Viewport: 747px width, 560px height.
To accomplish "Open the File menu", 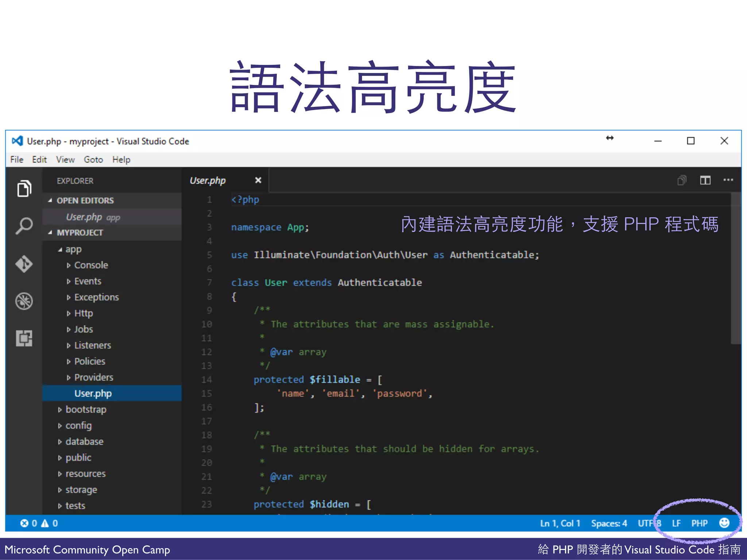I will pyautogui.click(x=17, y=160).
